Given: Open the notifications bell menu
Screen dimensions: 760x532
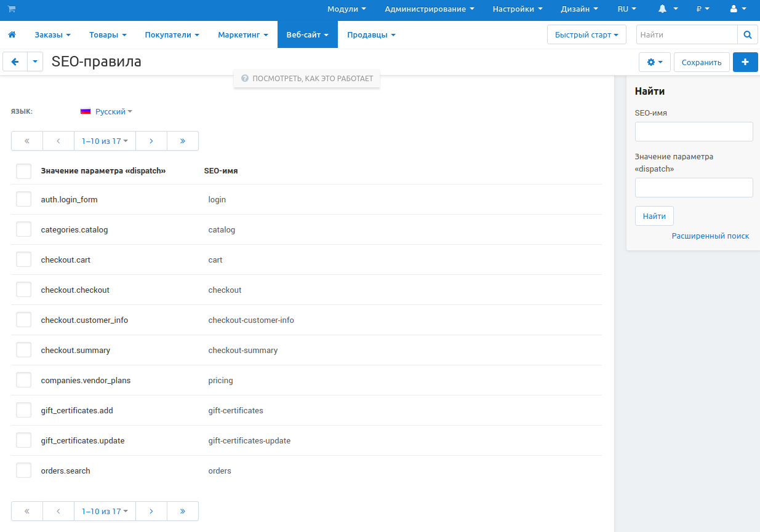Looking at the screenshot, I should pyautogui.click(x=667, y=9).
